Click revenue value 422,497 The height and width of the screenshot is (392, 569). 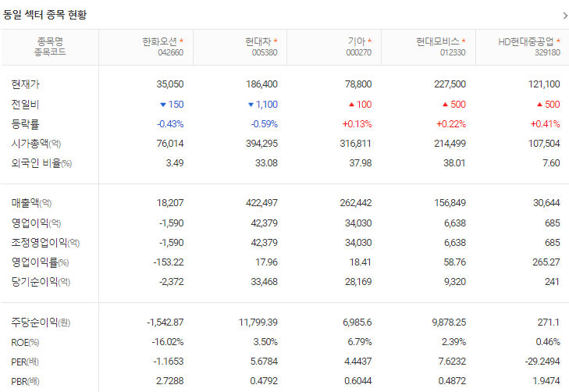coord(261,203)
